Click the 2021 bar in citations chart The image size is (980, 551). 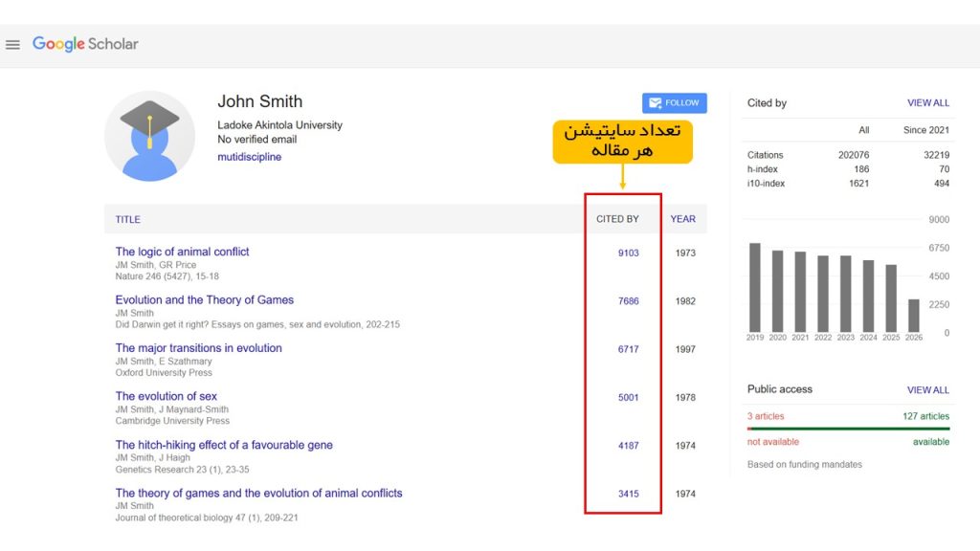point(800,292)
